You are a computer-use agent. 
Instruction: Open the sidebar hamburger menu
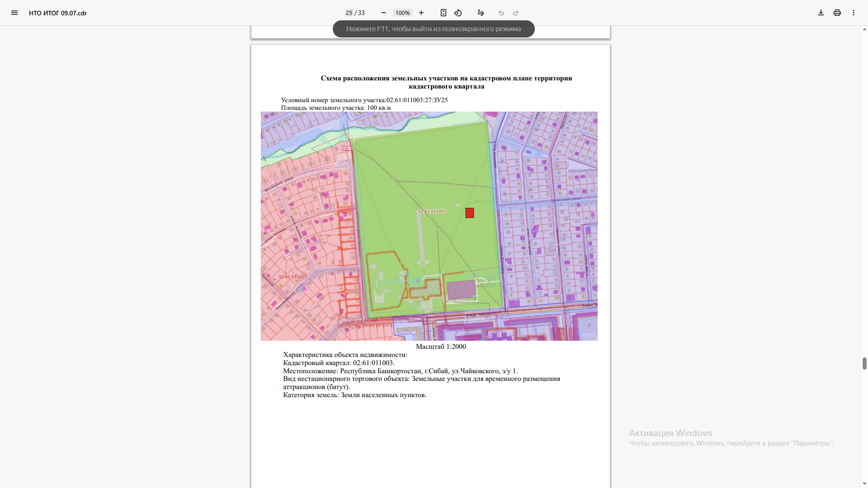[x=14, y=13]
